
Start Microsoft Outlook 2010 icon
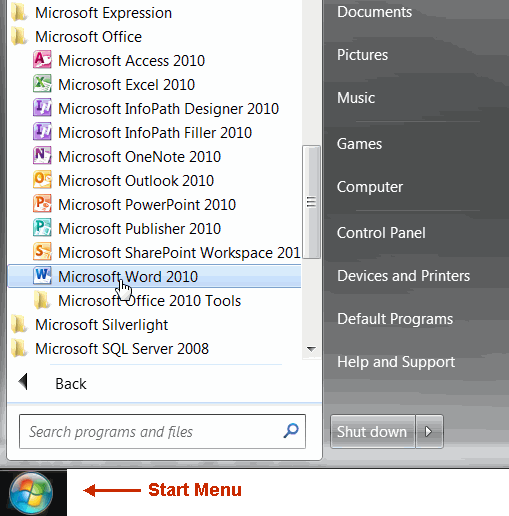tap(42, 180)
